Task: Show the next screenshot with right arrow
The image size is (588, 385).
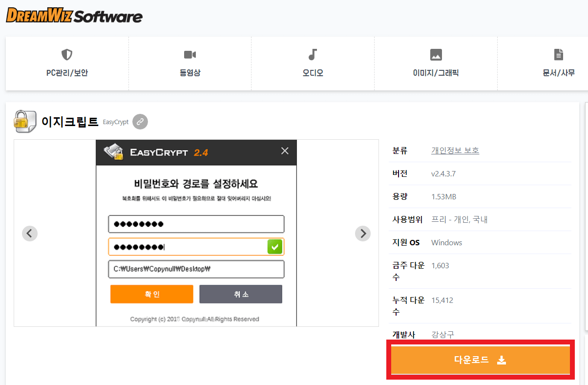Action: point(362,233)
